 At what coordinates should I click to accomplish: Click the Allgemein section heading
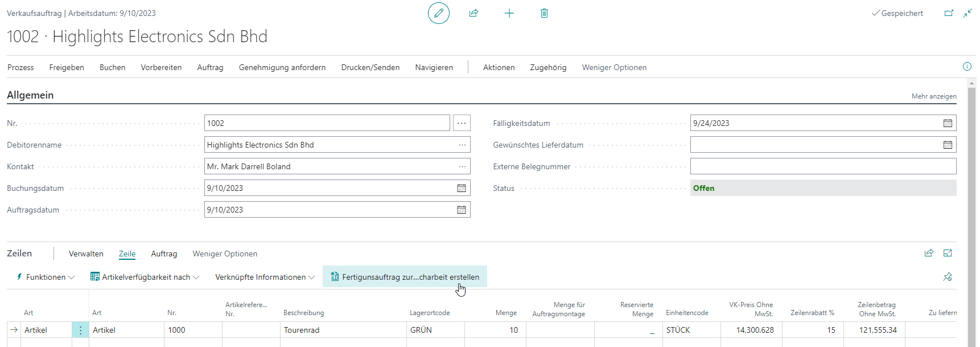(30, 95)
